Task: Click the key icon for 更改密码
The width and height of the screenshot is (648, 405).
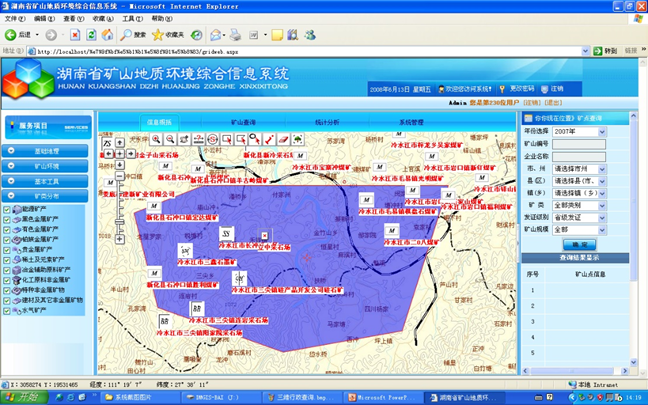Action: 502,89
